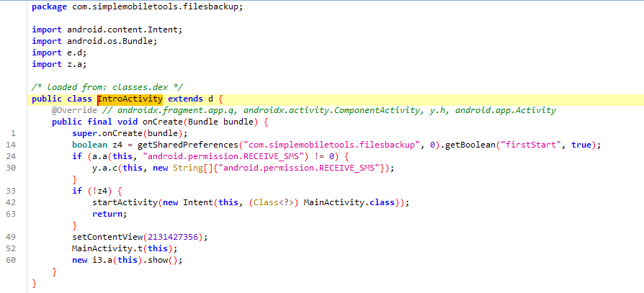Click the super keyword on line 1
Image resolution: width=644 pixels, height=293 pixels.
pyautogui.click(x=84, y=133)
